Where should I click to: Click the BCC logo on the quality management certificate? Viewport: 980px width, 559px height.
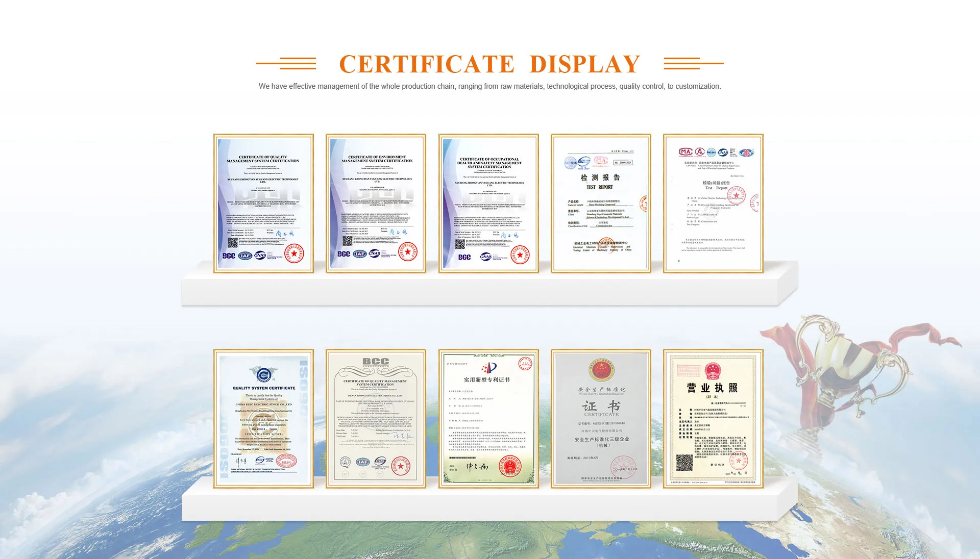[x=229, y=256]
